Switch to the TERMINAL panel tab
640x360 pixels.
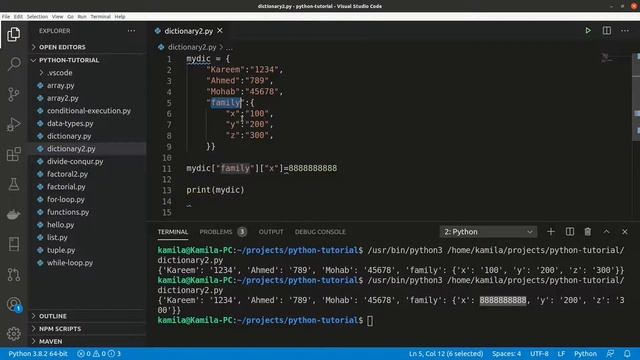[173, 231]
